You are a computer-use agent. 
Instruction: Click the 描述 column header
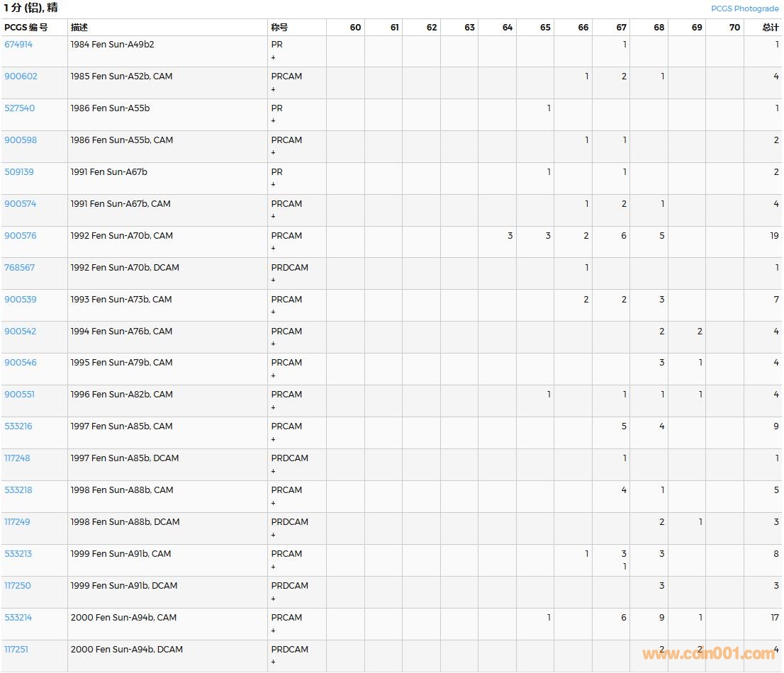[79, 28]
